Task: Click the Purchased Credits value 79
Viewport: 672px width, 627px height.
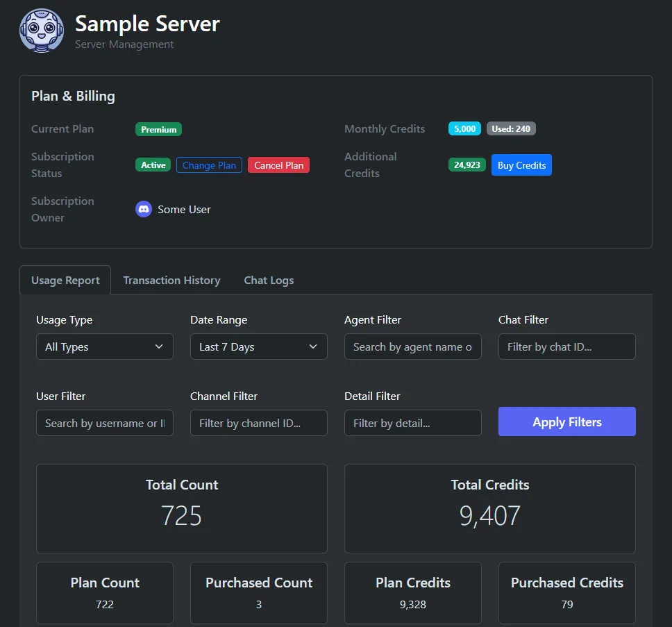Action: click(x=566, y=604)
